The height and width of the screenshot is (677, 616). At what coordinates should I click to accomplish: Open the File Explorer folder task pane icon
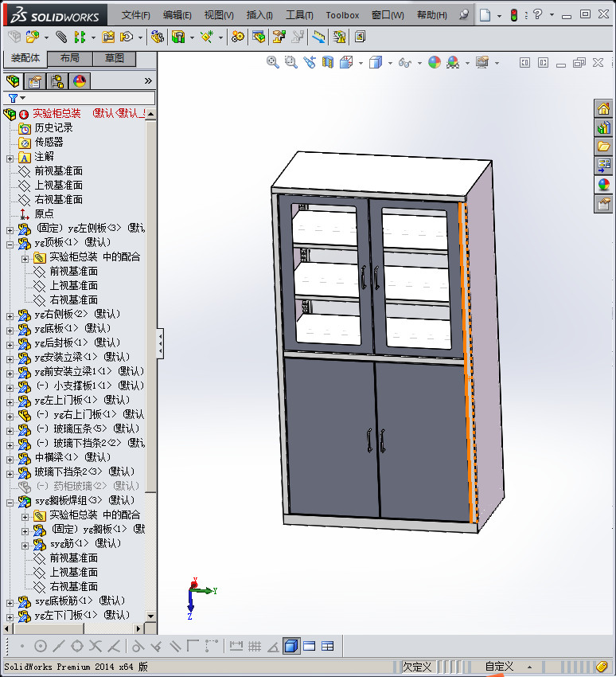point(603,147)
